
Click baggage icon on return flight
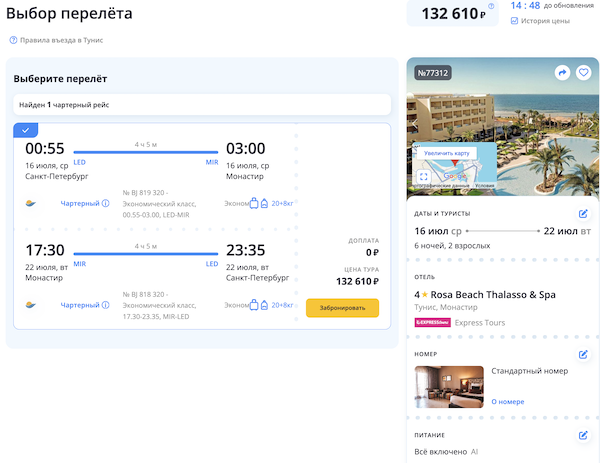coord(254,305)
